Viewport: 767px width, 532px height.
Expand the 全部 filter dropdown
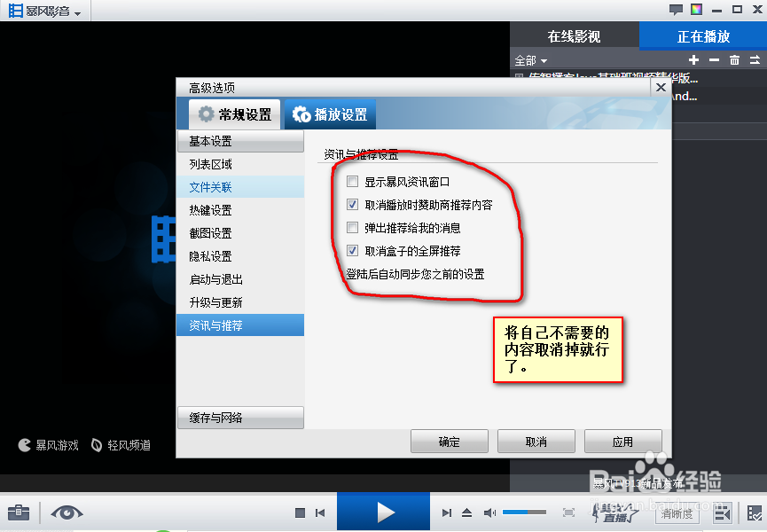tap(530, 60)
